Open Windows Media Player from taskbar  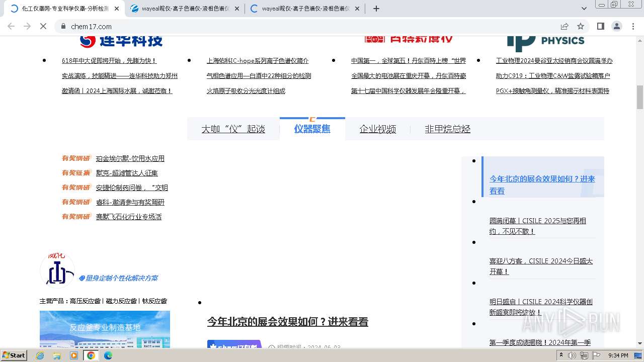(x=74, y=355)
